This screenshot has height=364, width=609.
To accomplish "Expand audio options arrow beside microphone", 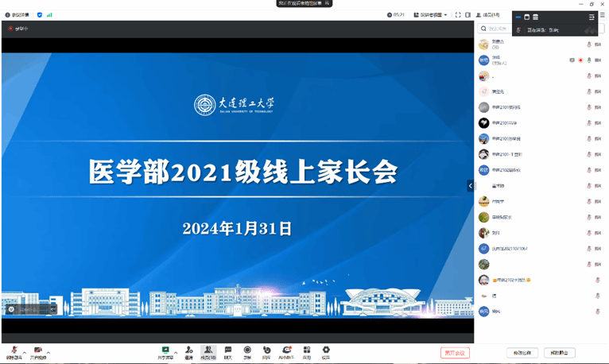I will [x=25, y=352].
